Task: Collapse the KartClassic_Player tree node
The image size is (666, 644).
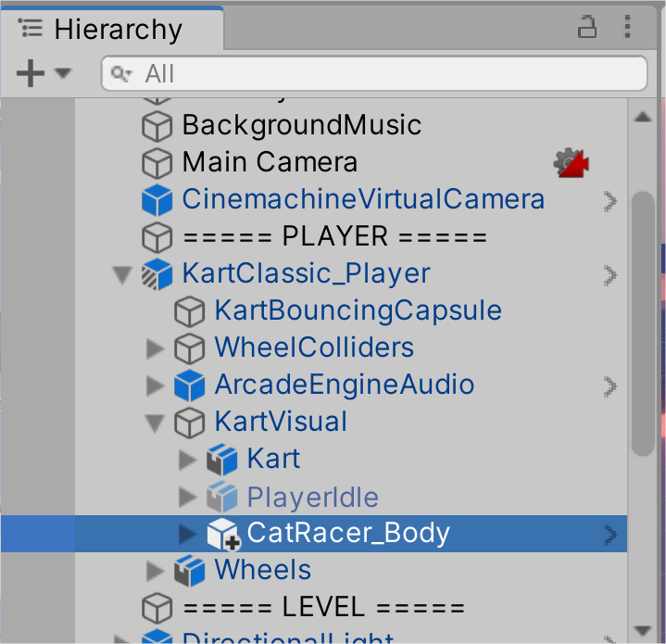Action: [x=122, y=275]
